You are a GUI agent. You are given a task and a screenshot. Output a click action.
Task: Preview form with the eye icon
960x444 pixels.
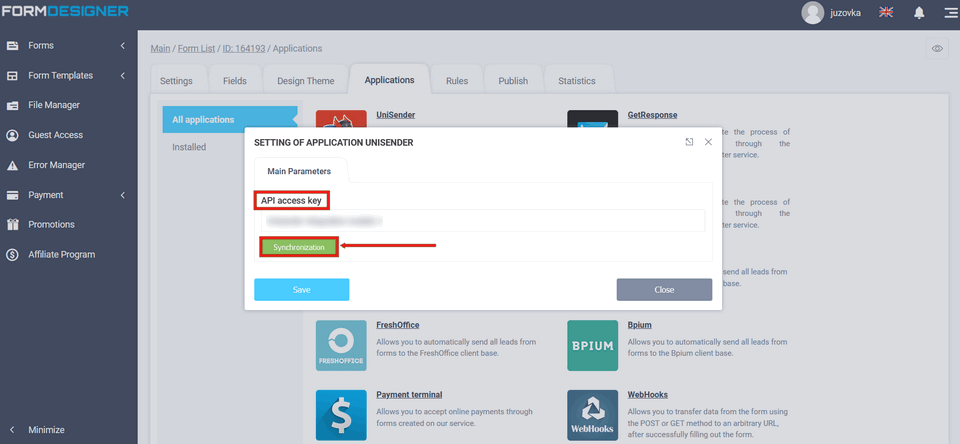point(937,49)
